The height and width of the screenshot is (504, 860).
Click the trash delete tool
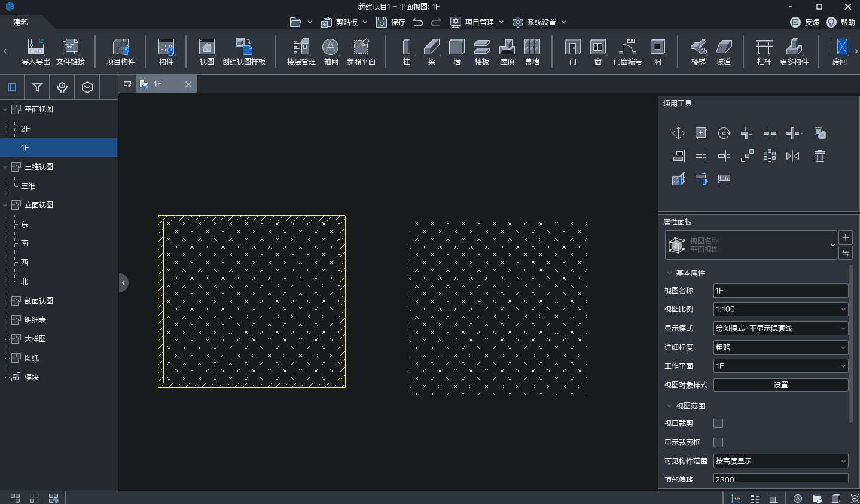tap(820, 156)
